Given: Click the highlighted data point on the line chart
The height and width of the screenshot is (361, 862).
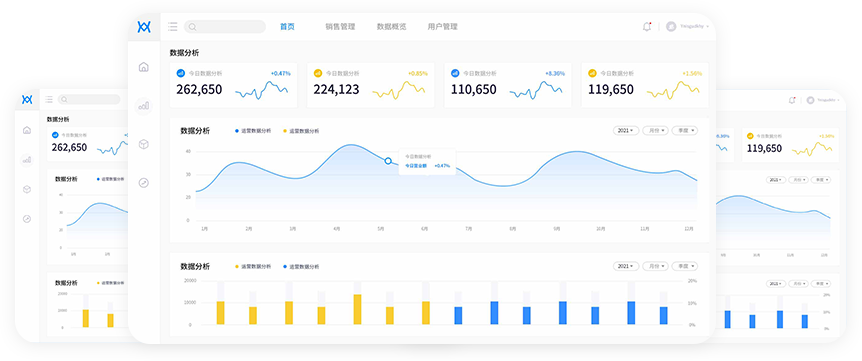Looking at the screenshot, I should (388, 161).
